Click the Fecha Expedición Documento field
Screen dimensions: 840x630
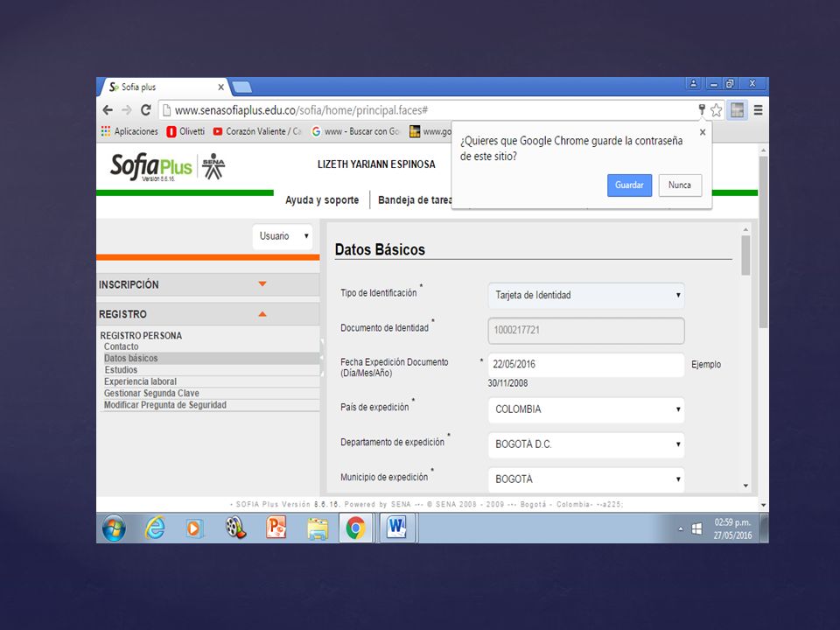click(586, 365)
